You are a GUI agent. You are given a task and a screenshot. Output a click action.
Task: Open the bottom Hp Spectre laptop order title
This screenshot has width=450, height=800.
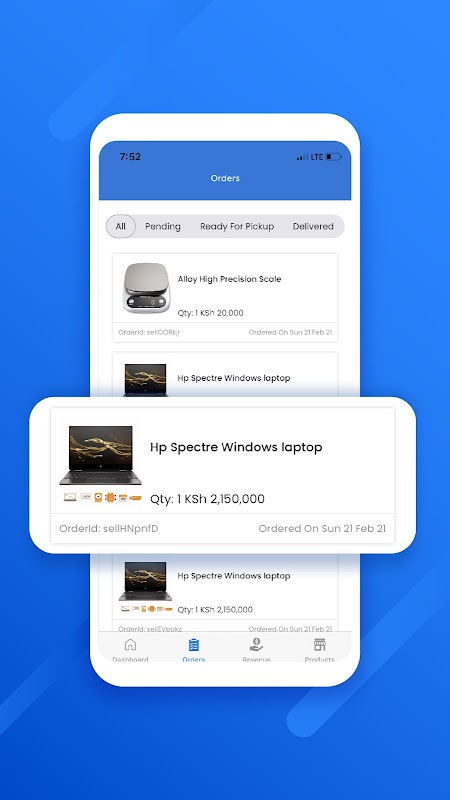coord(234,576)
